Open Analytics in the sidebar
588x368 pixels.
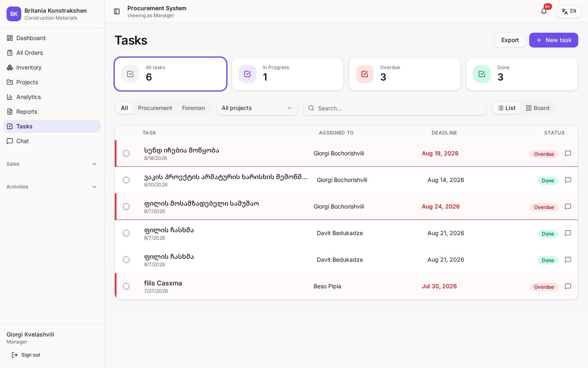point(52,97)
